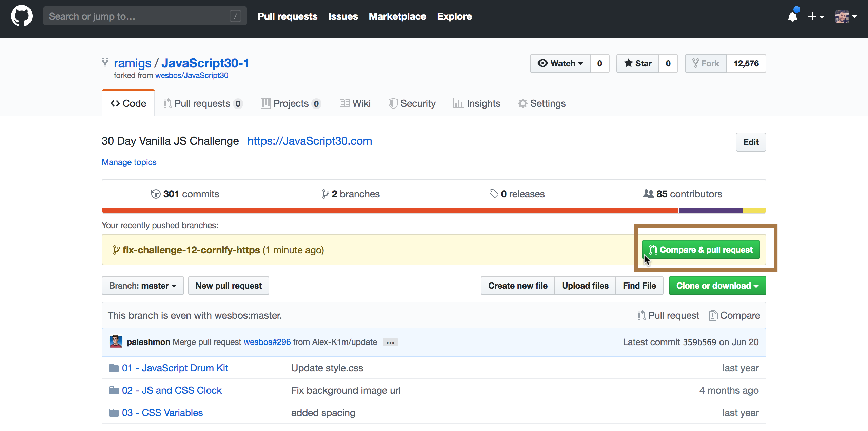Click the Compare link in the branch info bar

tap(734, 315)
